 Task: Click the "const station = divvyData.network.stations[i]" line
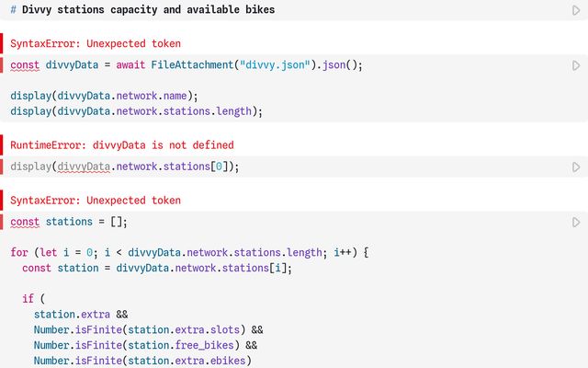[x=157, y=268]
